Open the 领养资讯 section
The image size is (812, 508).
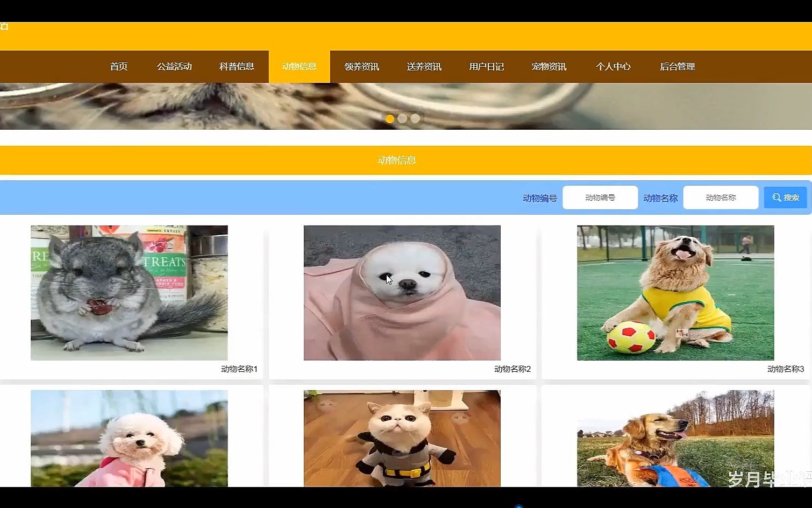coord(361,67)
